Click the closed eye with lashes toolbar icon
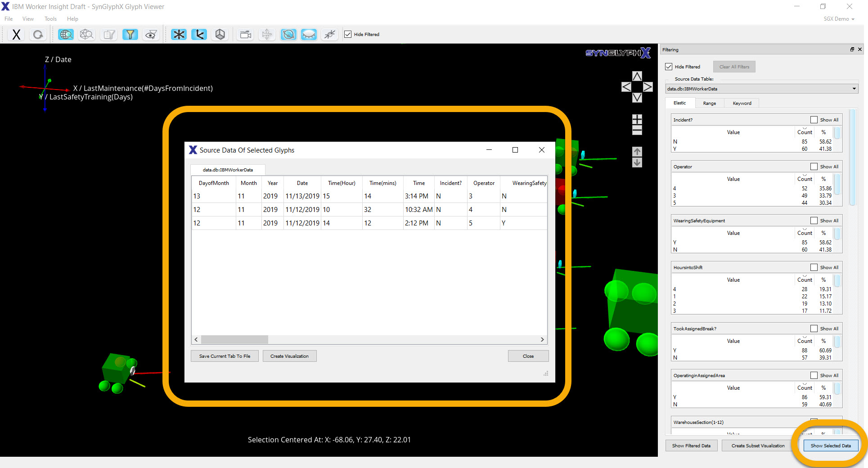The width and height of the screenshot is (868, 468). tap(309, 35)
